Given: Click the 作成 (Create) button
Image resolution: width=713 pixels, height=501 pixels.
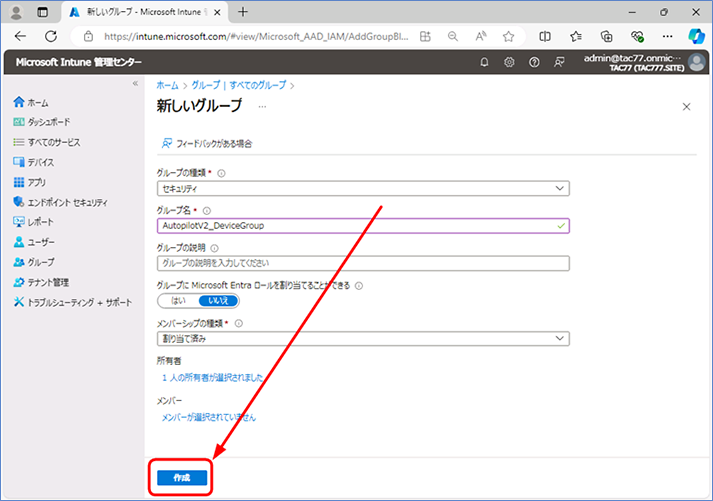Looking at the screenshot, I should pos(182,477).
